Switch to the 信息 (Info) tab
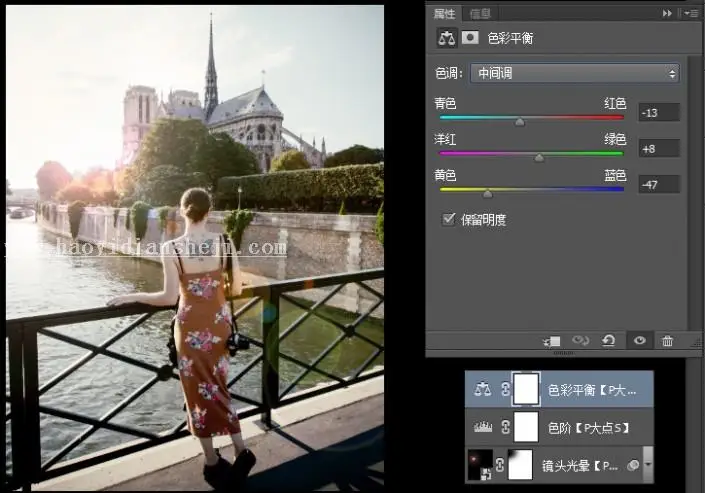This screenshot has height=493, width=705. (480, 14)
